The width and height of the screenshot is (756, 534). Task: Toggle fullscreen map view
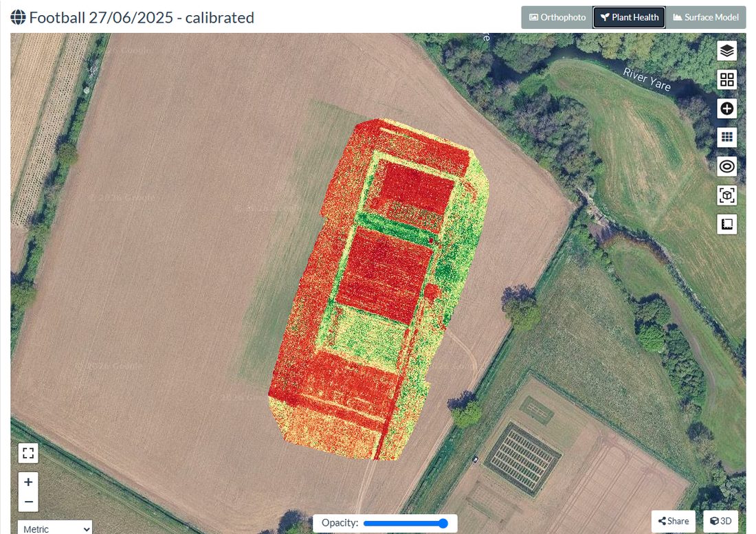pos(28,453)
